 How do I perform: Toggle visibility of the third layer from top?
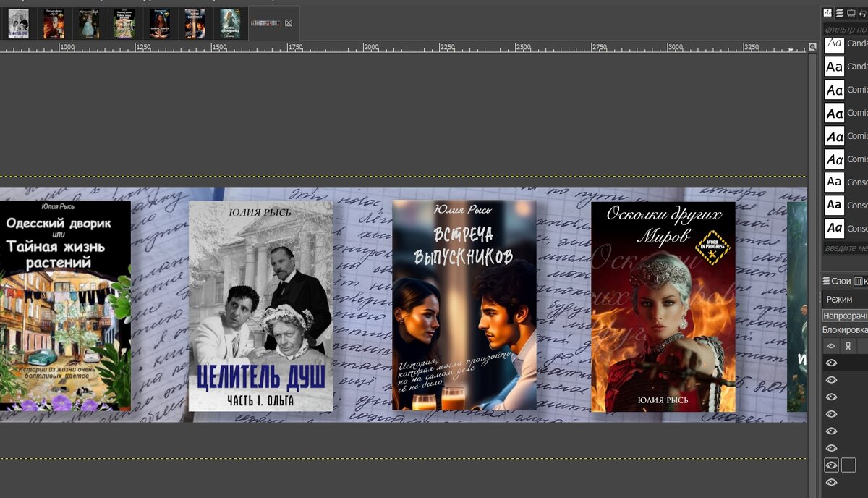[x=831, y=397]
